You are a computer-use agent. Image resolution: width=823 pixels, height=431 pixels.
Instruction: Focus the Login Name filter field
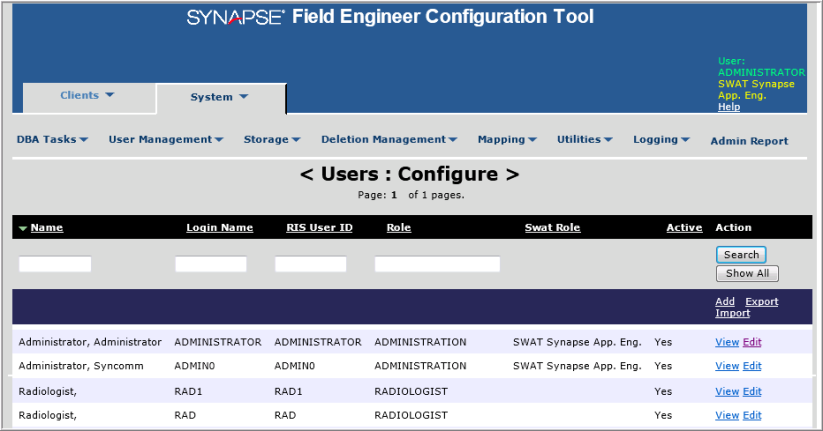(210, 264)
